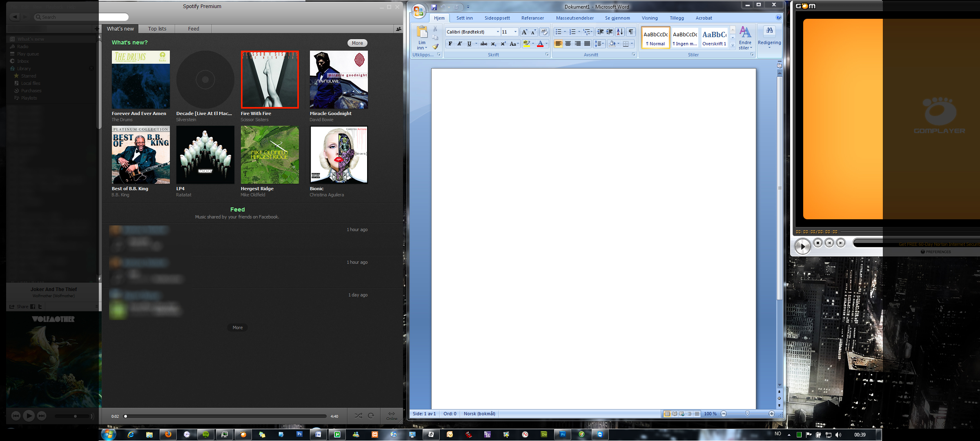Toggle Superscript formatting in Word

pyautogui.click(x=503, y=44)
